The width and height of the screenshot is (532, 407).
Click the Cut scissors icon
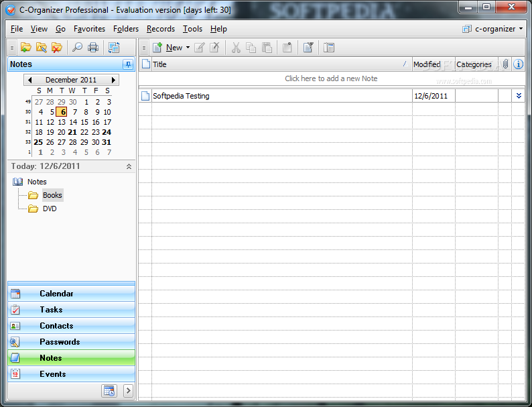[236, 48]
